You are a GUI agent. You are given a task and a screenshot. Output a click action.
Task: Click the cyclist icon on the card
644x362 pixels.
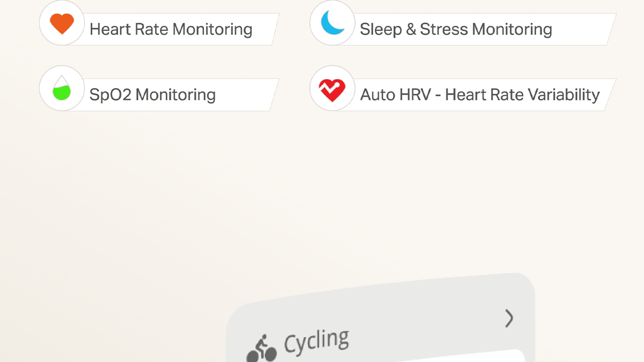pos(262,349)
